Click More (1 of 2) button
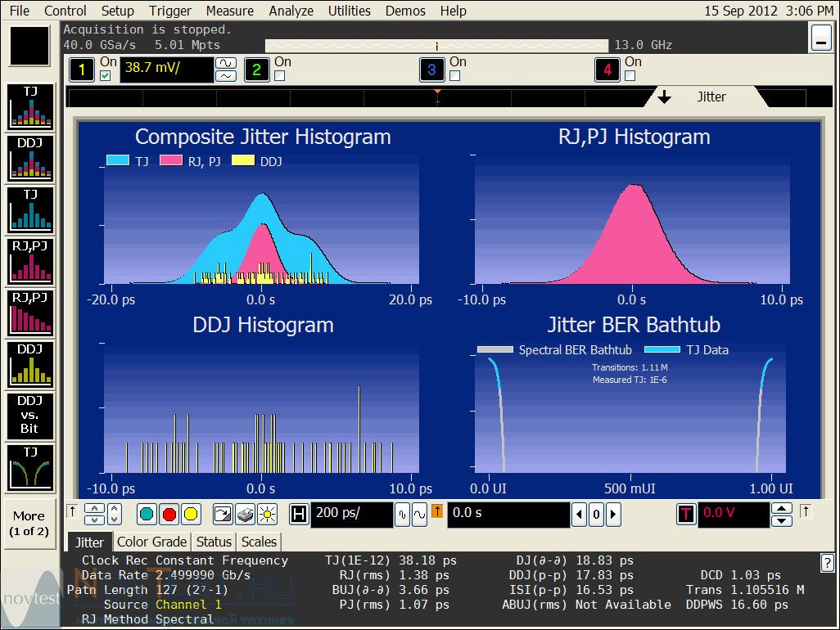The width and height of the screenshot is (840, 630). click(x=29, y=524)
